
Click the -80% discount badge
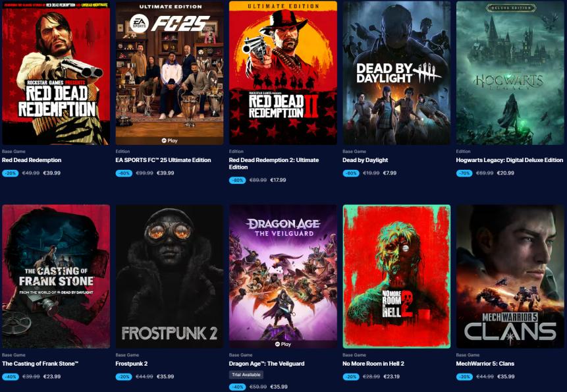click(238, 180)
